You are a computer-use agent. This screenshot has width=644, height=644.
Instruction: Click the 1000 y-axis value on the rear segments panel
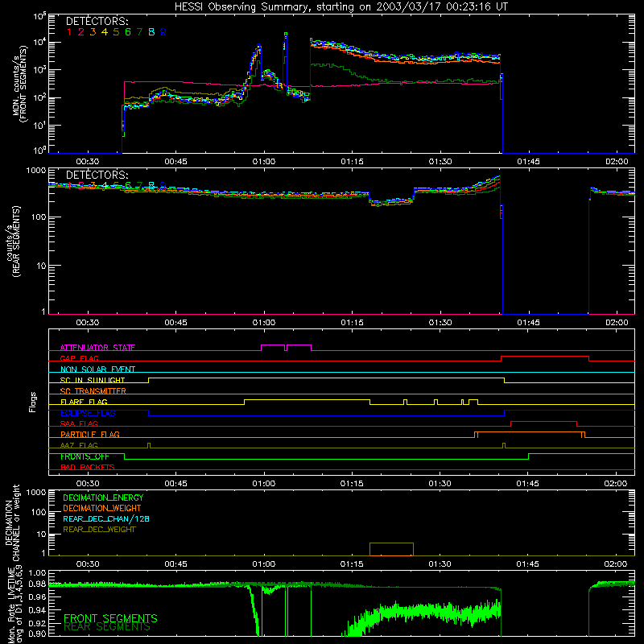point(36,171)
